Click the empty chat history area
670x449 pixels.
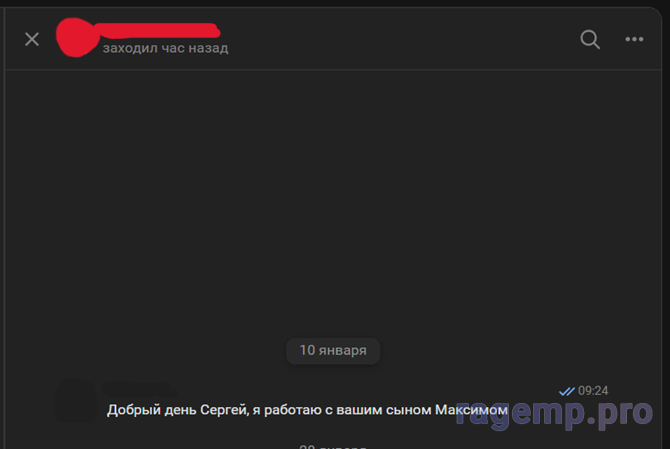(x=333, y=201)
